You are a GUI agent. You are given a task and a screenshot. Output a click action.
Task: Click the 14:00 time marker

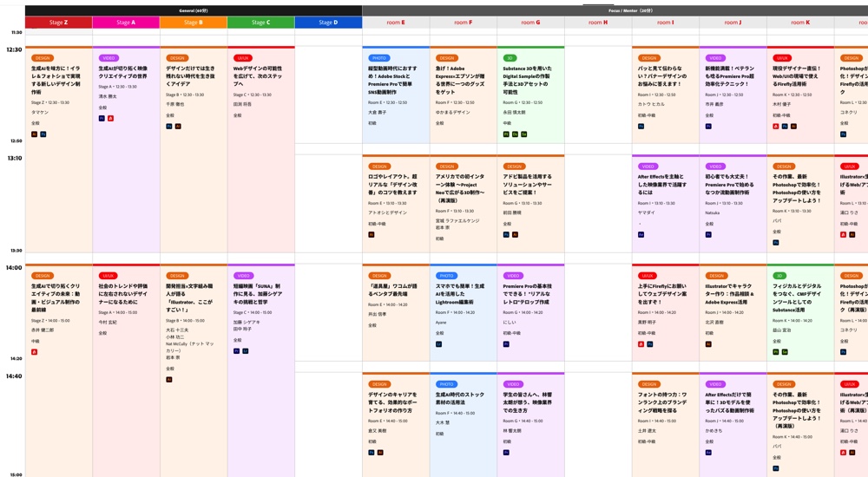(14, 267)
